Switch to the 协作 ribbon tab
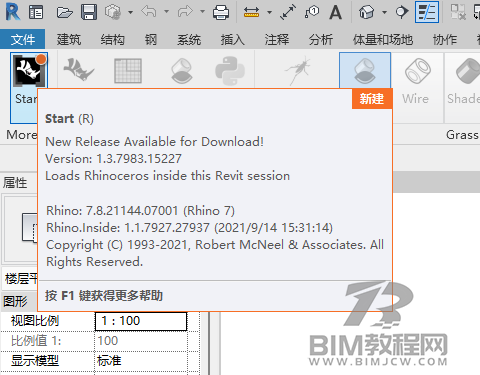 coord(445,40)
